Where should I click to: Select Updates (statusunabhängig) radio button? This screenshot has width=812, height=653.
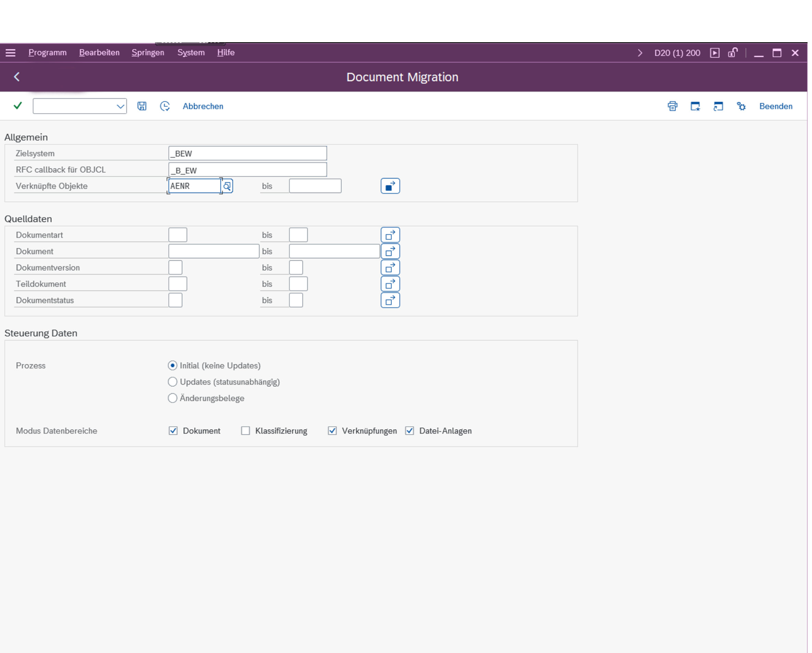(173, 382)
